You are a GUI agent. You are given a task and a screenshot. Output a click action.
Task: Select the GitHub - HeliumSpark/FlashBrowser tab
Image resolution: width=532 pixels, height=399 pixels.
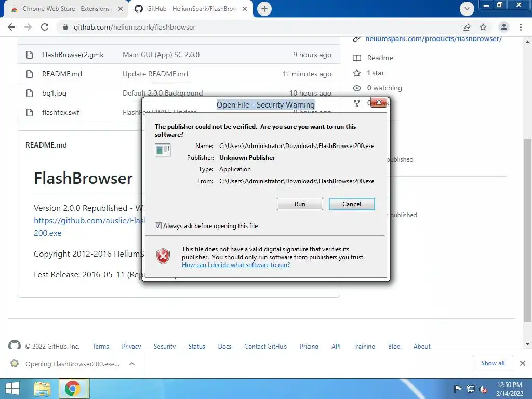click(192, 9)
